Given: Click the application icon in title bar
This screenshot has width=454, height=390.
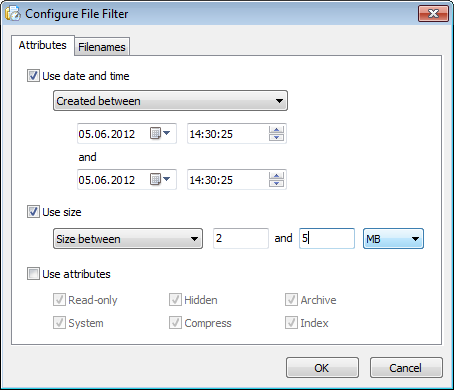Looking at the screenshot, I should (x=13, y=14).
